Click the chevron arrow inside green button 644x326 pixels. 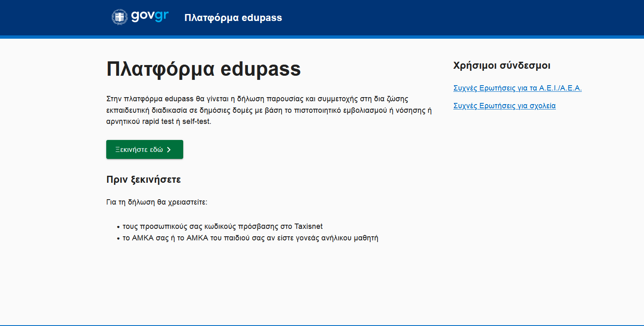[169, 150]
